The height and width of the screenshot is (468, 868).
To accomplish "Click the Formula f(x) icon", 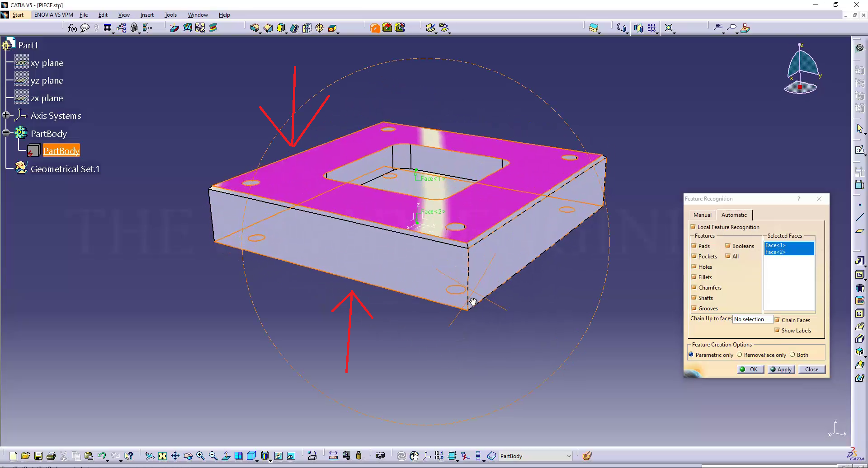I will pos(72,28).
